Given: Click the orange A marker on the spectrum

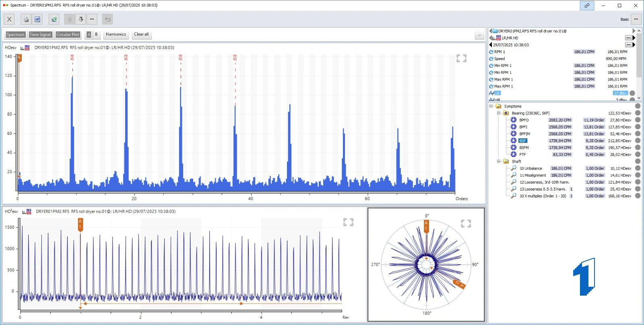Looking at the screenshot, I should point(19,58).
